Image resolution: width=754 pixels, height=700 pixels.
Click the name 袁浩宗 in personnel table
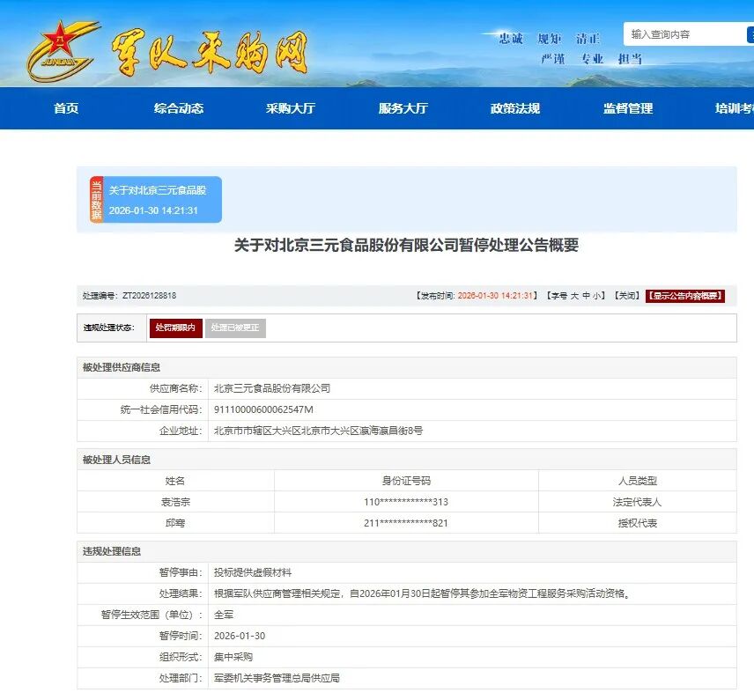point(175,502)
